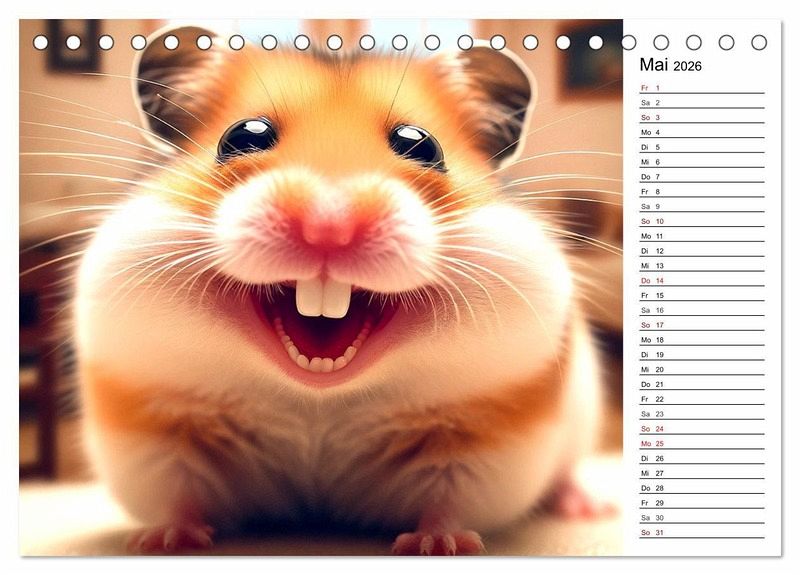Image resolution: width=800 pixels, height=575 pixels.
Task: Select the Fr 1 date row
Action: pos(701,88)
